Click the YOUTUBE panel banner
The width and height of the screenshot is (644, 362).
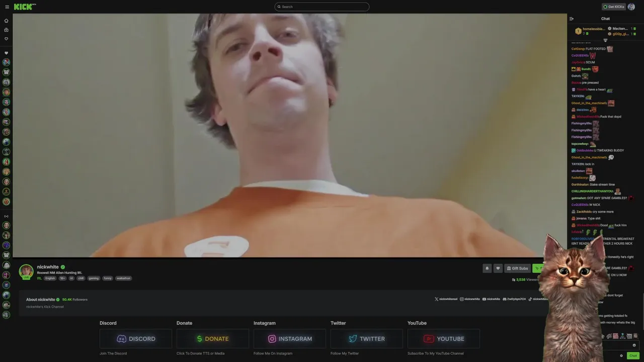tap(444, 339)
